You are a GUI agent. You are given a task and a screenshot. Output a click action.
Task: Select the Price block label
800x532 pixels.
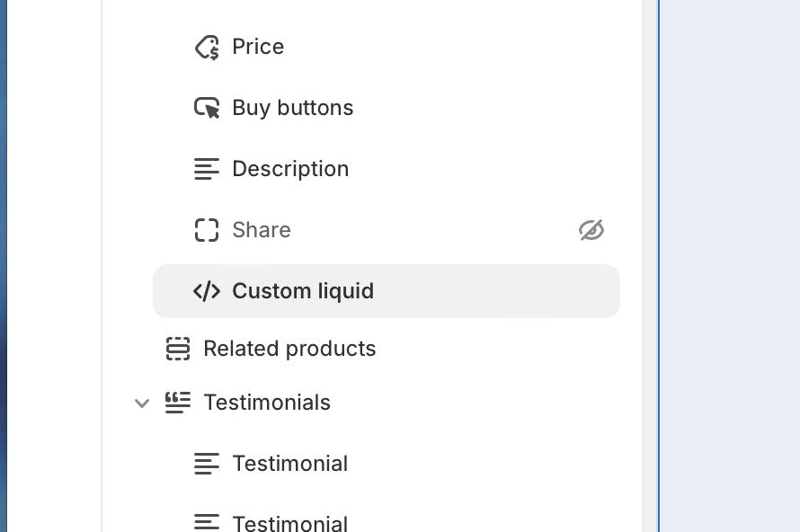(x=258, y=47)
